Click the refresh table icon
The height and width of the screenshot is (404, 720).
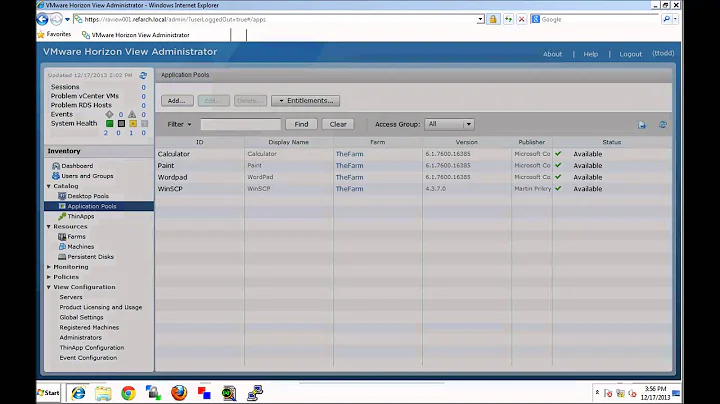click(663, 124)
